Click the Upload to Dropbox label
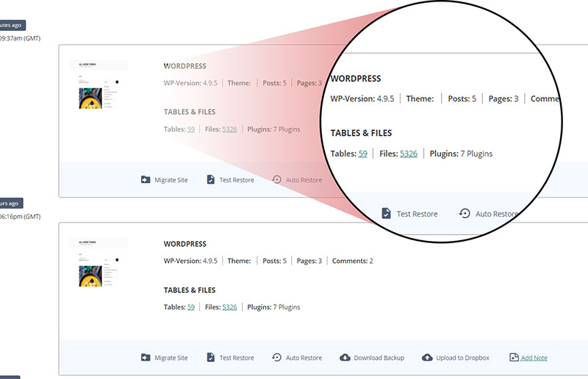 click(463, 358)
